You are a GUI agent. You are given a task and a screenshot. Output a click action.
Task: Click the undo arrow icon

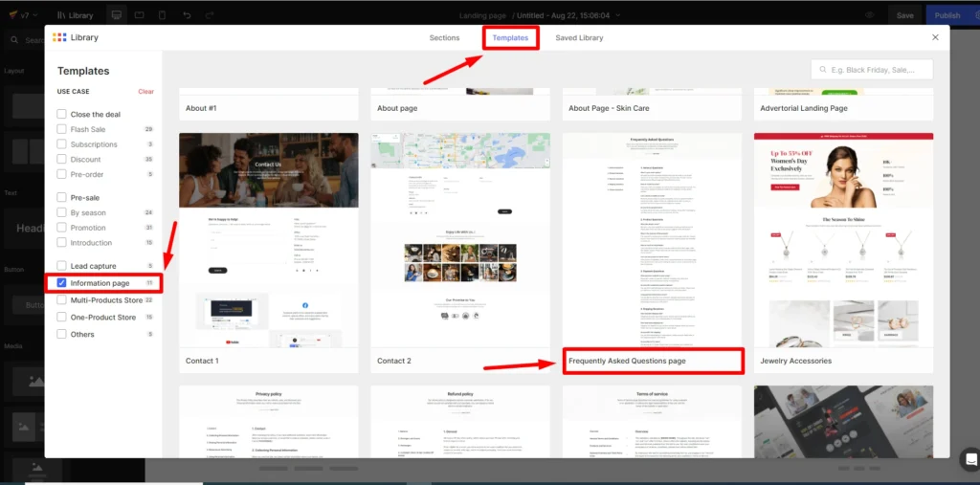(187, 15)
